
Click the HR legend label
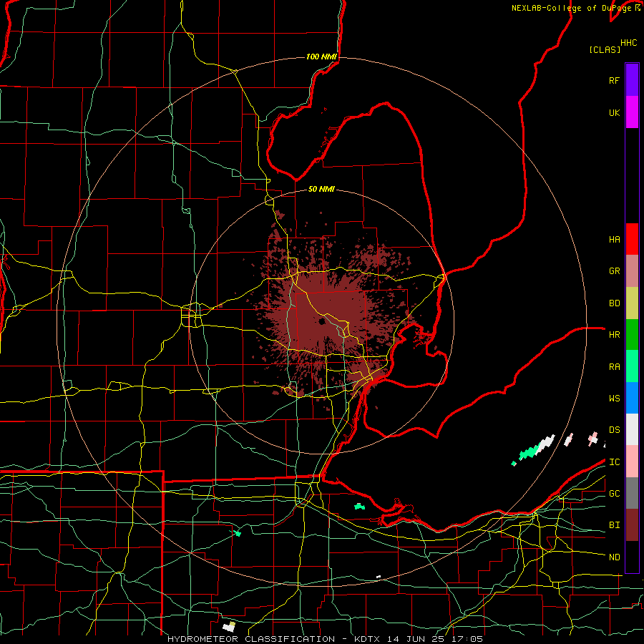614,335
